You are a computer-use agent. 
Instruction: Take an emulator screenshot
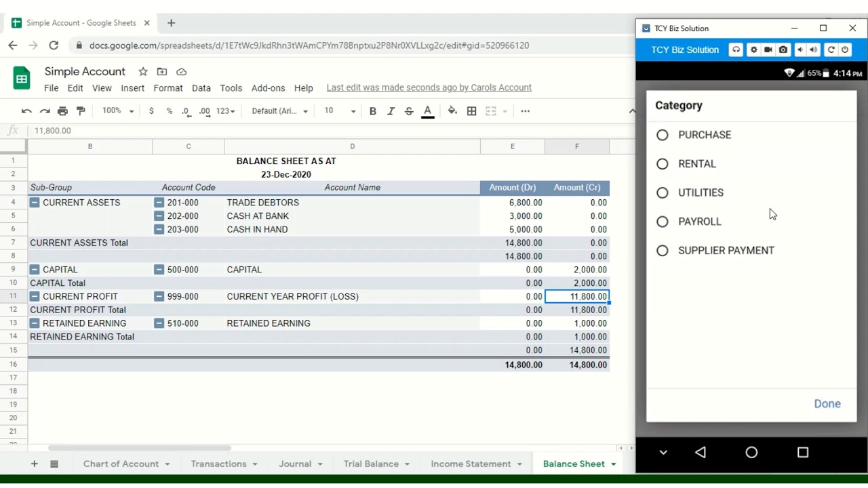click(x=783, y=49)
